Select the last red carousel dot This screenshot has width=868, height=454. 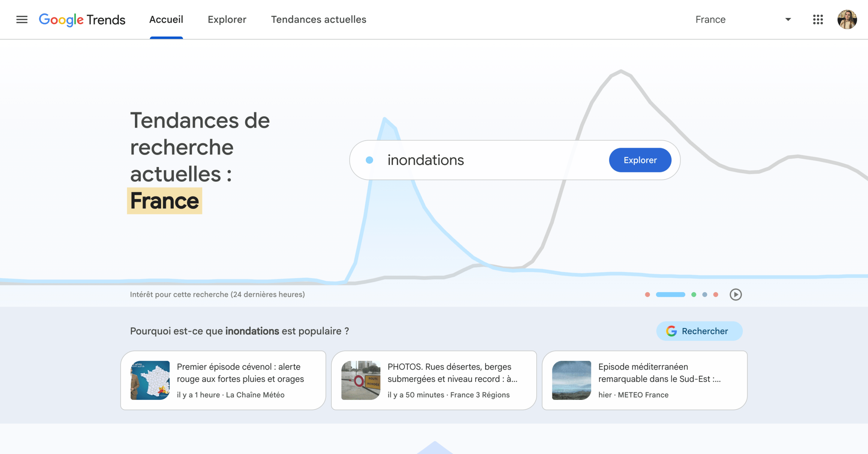coord(715,294)
